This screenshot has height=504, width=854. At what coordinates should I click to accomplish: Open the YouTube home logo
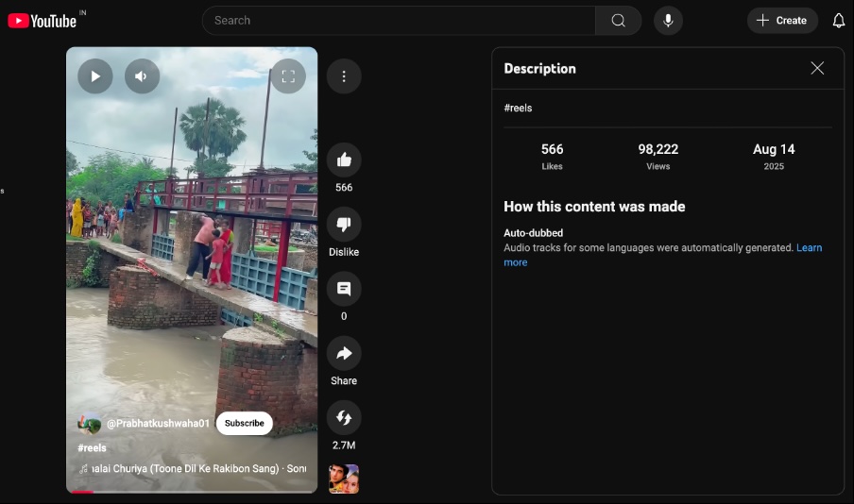pos(42,21)
